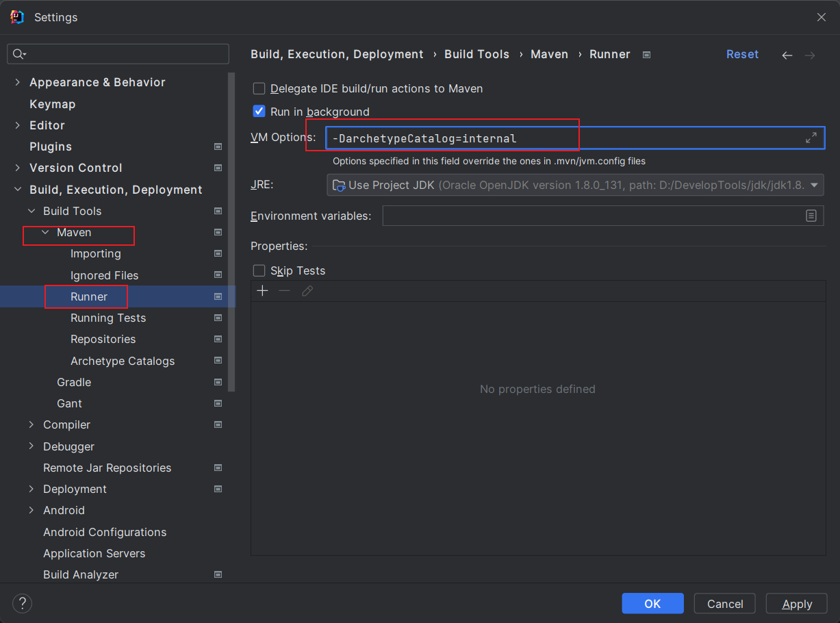
Task: Open the JRE dropdown
Action: [815, 185]
